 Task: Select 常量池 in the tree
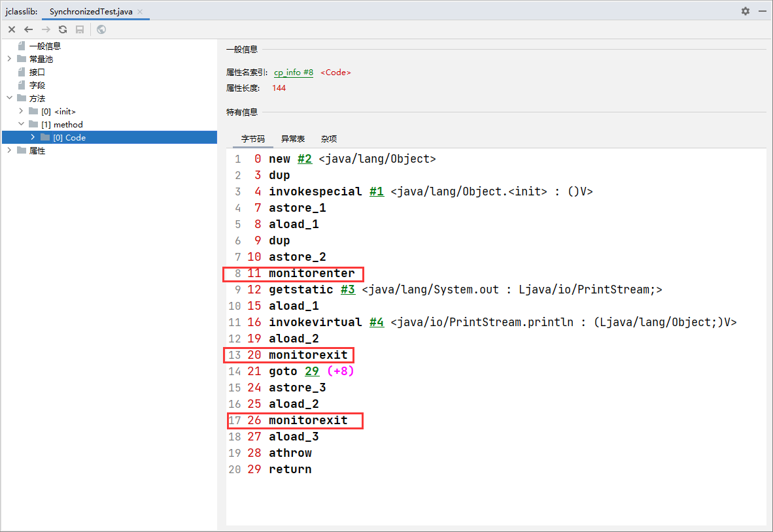click(x=41, y=59)
